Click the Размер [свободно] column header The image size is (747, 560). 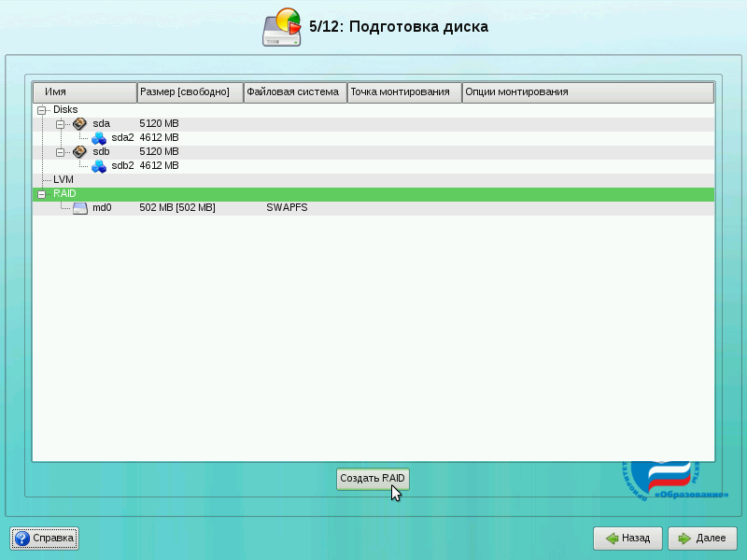click(x=190, y=92)
